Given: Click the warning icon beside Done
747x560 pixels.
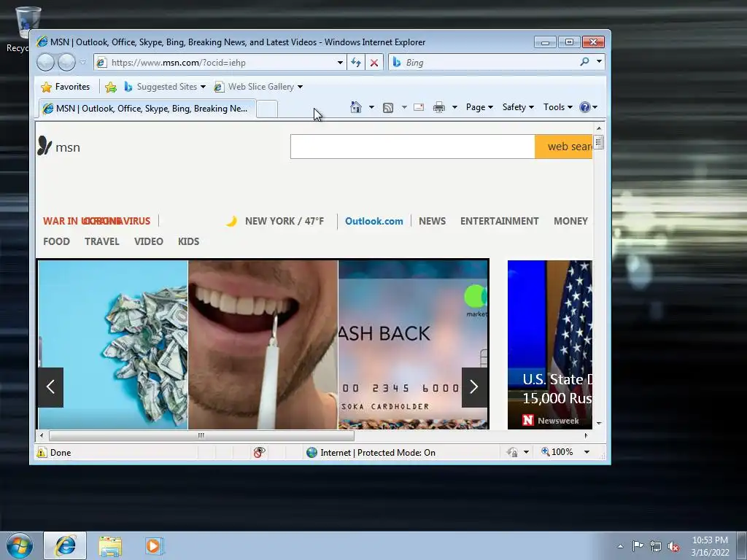Looking at the screenshot, I should point(42,452).
